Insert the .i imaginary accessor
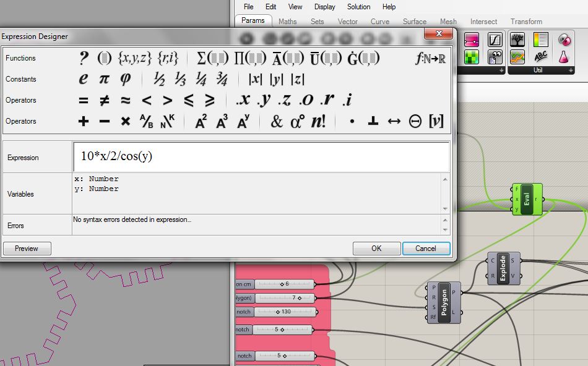 pyautogui.click(x=348, y=100)
